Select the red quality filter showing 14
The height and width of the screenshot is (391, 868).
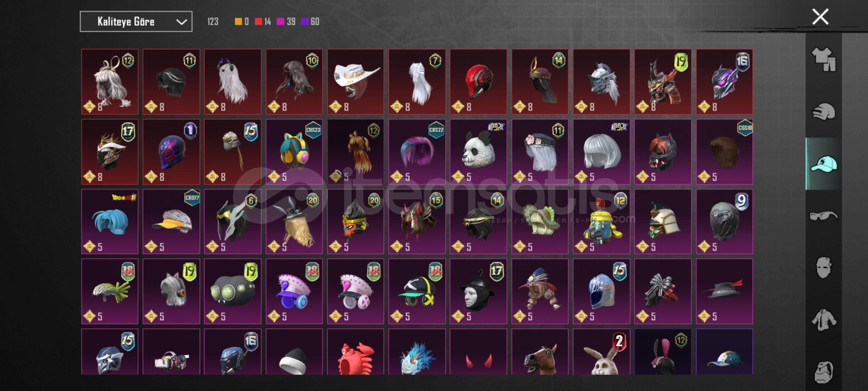263,22
